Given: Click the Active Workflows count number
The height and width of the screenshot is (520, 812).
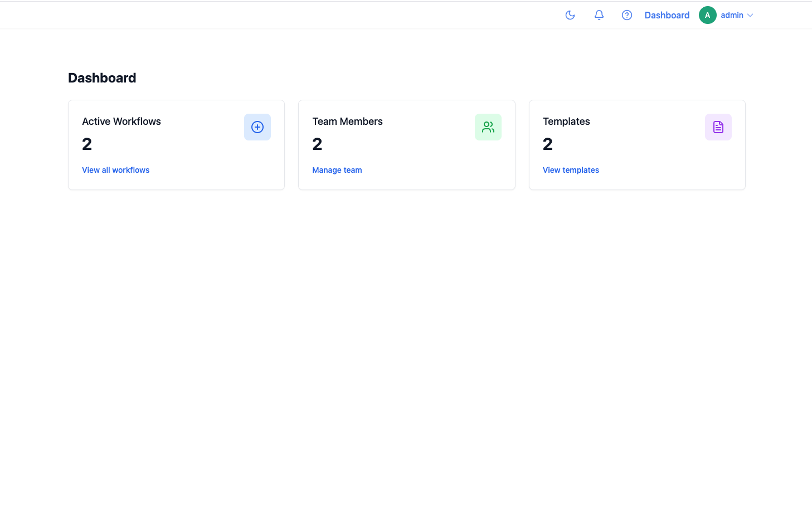Looking at the screenshot, I should (87, 144).
